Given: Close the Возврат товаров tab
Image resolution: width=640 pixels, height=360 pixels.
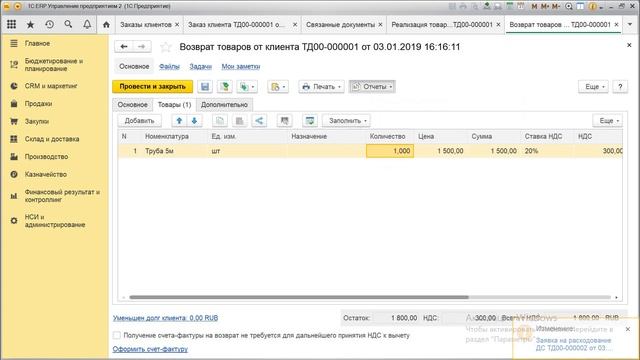Looking at the screenshot, I should (x=616, y=24).
